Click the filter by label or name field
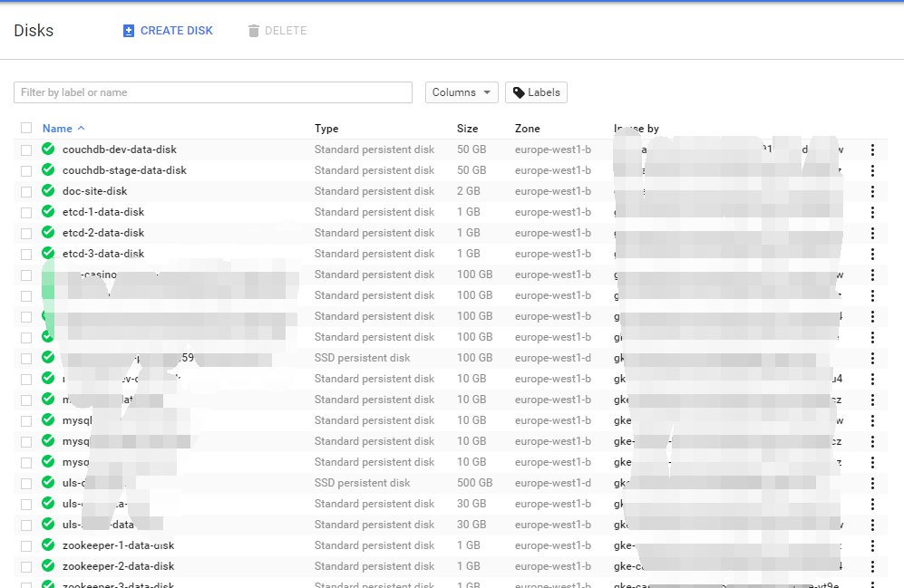Screen dimensions: 904x588 click(x=212, y=92)
